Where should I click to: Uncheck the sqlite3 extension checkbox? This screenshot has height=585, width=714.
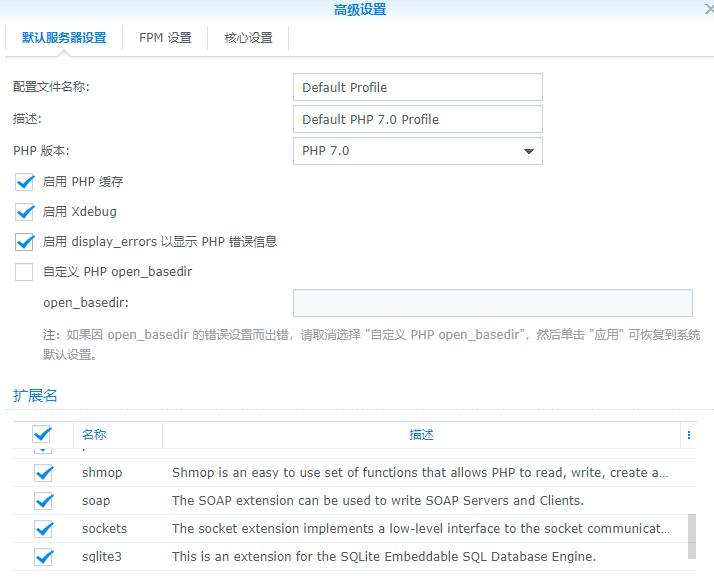43,557
